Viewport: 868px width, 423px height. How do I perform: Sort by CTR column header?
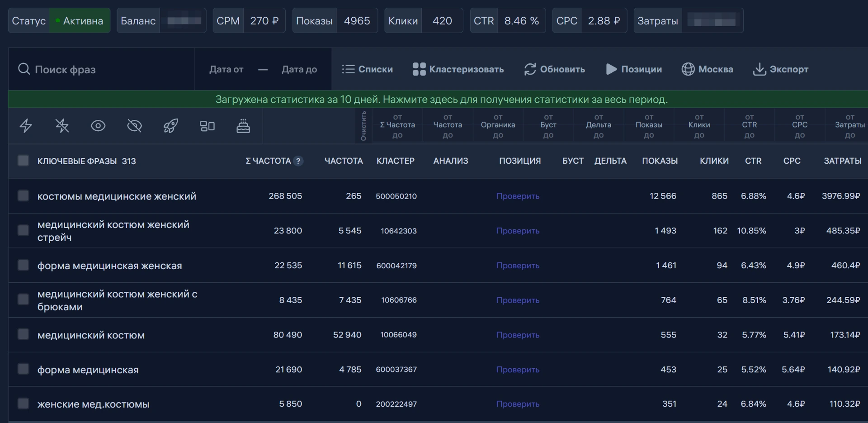tap(753, 161)
